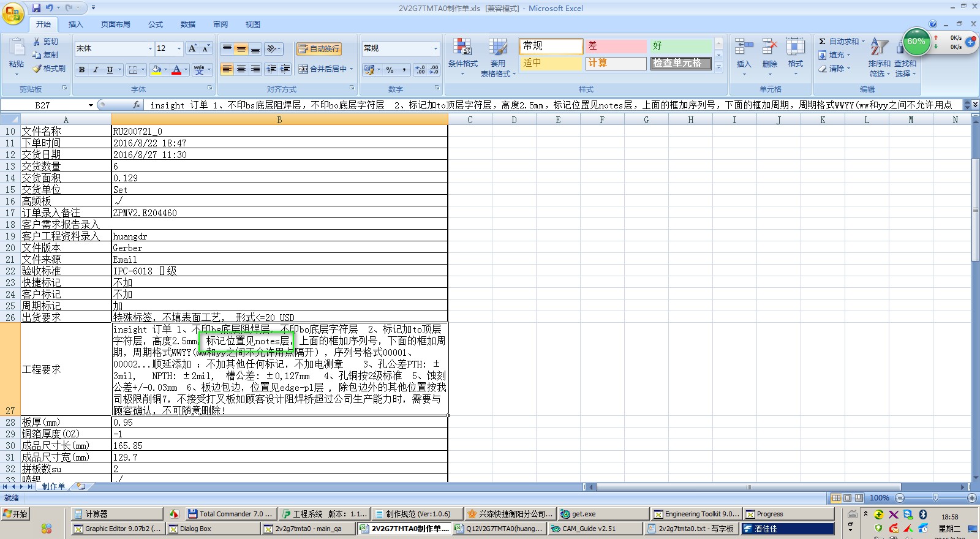Switch to the 页面布局 ribbon tab
The height and width of the screenshot is (539, 980).
pos(116,24)
